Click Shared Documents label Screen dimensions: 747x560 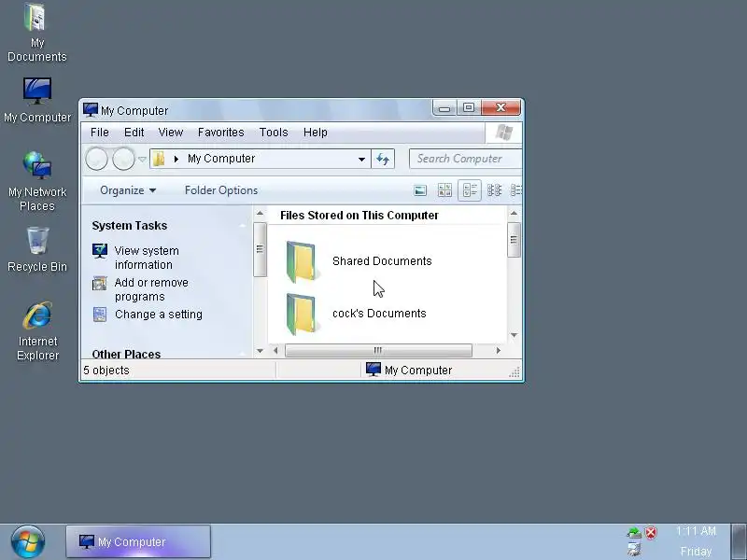point(382,261)
